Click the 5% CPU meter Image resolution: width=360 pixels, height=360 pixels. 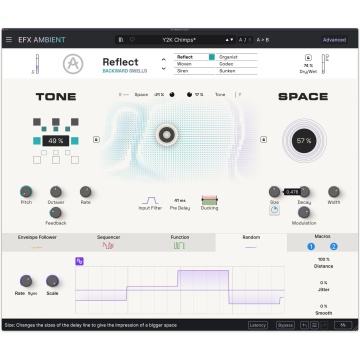343,325
